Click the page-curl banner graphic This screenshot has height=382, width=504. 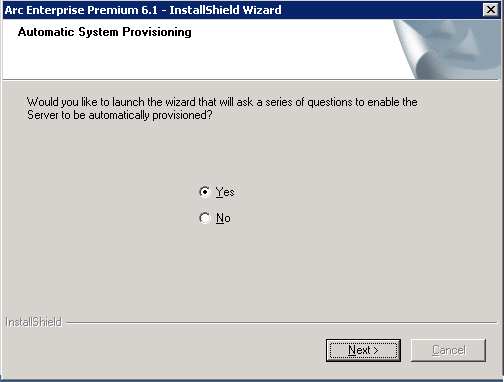(447, 49)
